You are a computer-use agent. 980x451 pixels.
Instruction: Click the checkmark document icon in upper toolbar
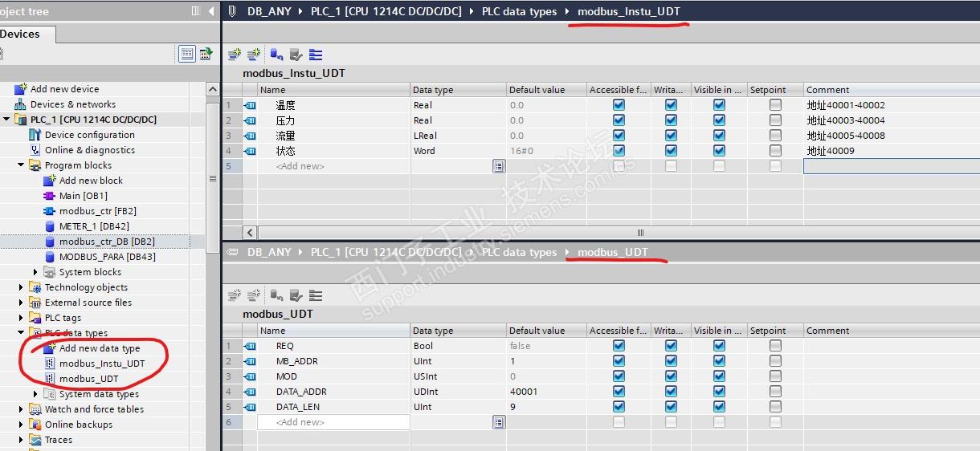296,55
